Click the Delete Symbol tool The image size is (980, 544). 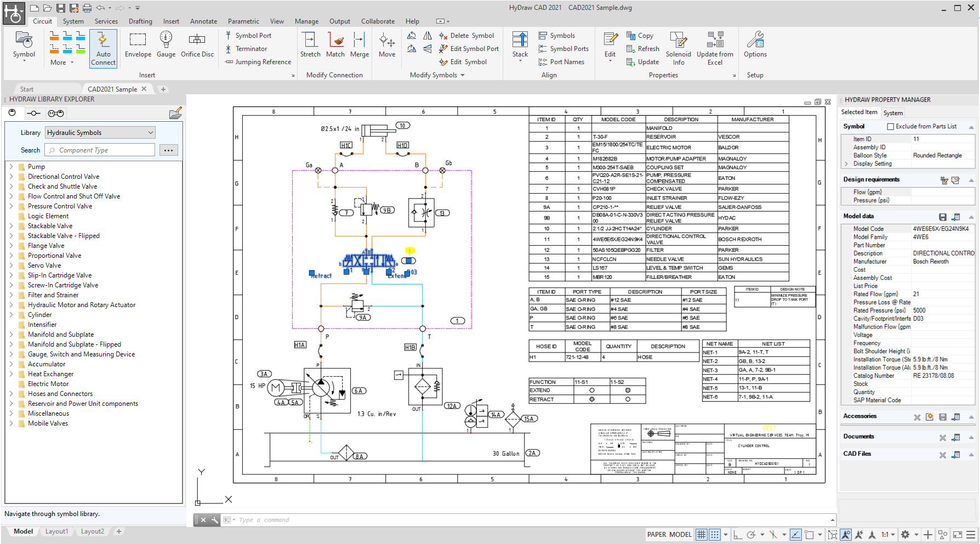click(x=466, y=36)
